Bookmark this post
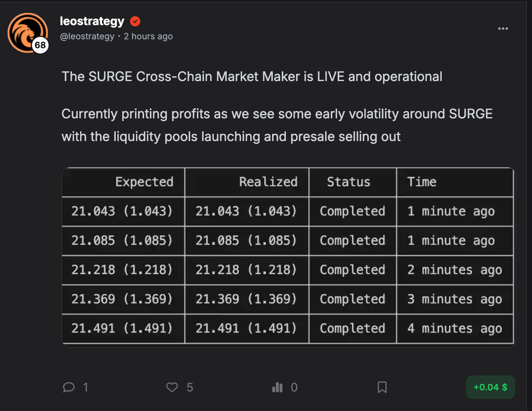This screenshot has width=532, height=411. click(382, 387)
